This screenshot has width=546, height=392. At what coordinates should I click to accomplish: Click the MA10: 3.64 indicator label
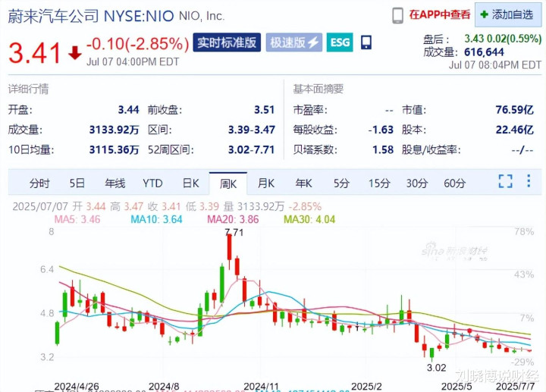tap(156, 219)
